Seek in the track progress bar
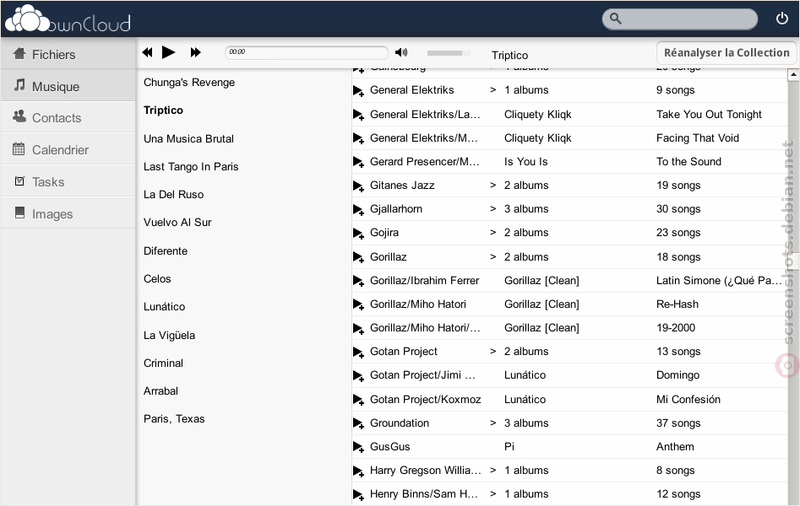800x506 pixels. click(x=306, y=52)
